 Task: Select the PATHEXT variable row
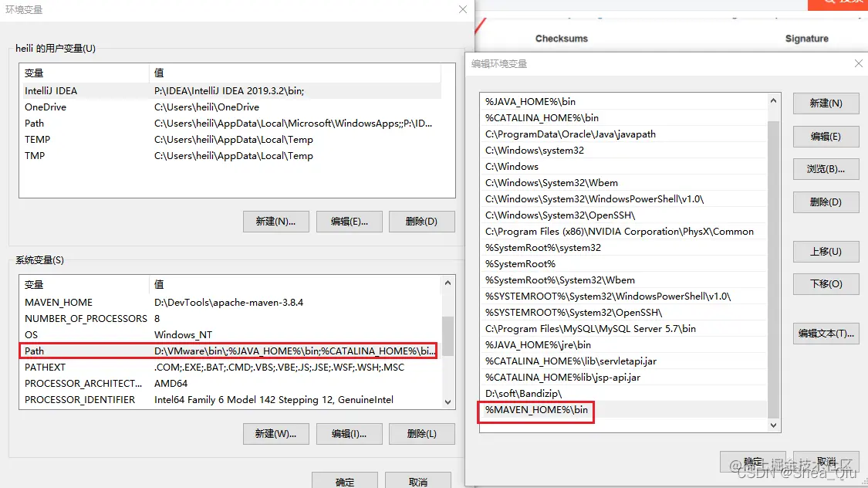(230, 368)
